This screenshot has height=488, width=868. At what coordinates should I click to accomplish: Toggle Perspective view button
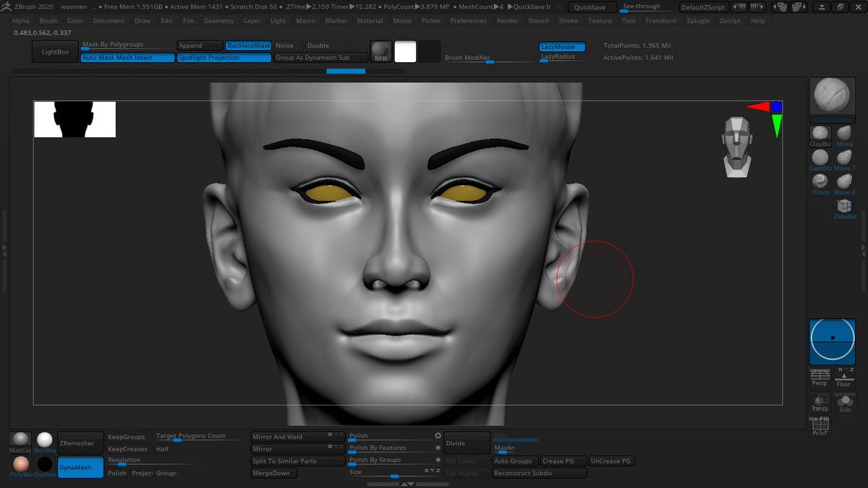click(x=820, y=378)
